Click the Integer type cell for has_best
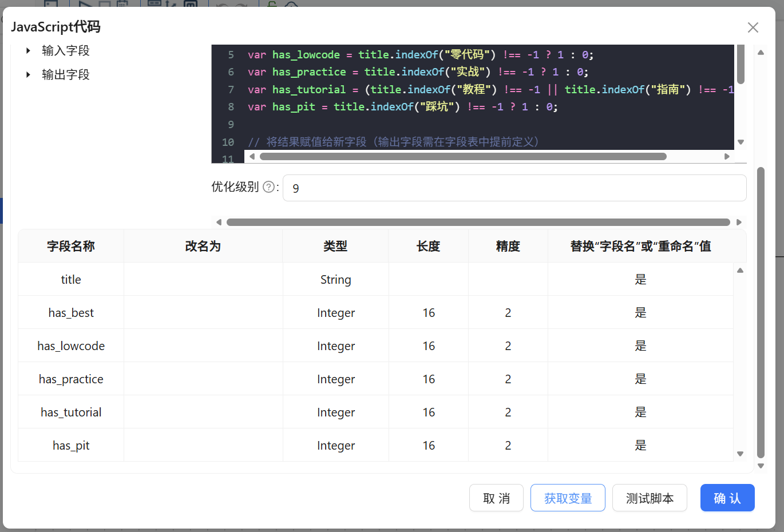784x532 pixels. 335,312
